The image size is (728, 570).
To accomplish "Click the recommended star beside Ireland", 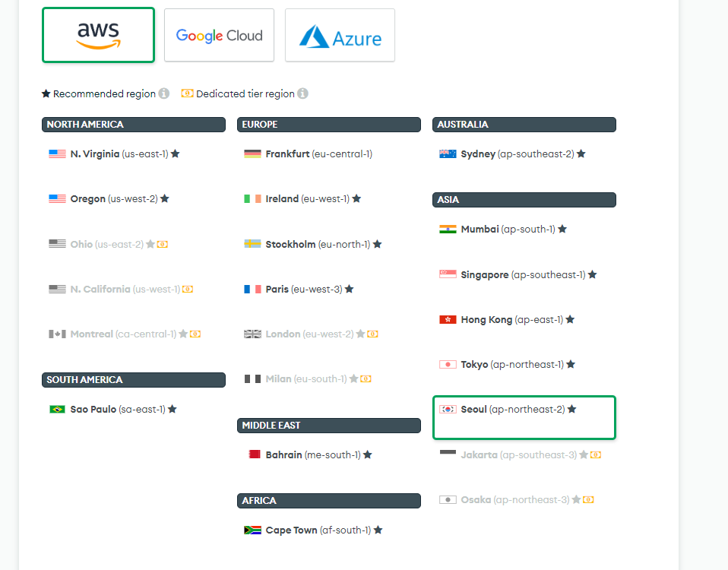I will (356, 198).
